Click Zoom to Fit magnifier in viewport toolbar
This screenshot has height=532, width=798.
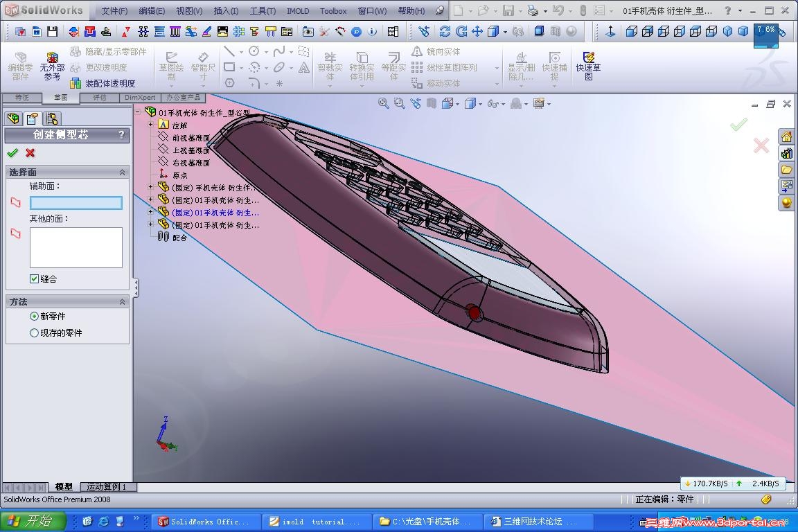(x=383, y=103)
